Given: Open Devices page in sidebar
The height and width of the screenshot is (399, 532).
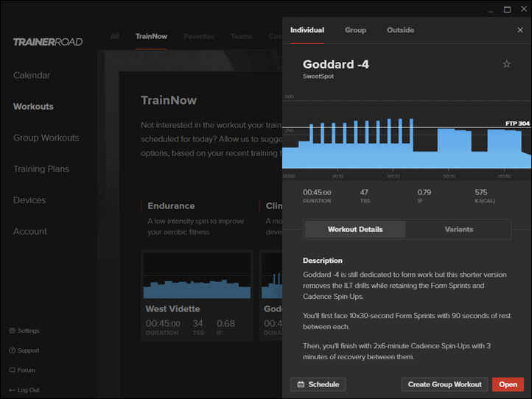Looking at the screenshot, I should [x=29, y=200].
